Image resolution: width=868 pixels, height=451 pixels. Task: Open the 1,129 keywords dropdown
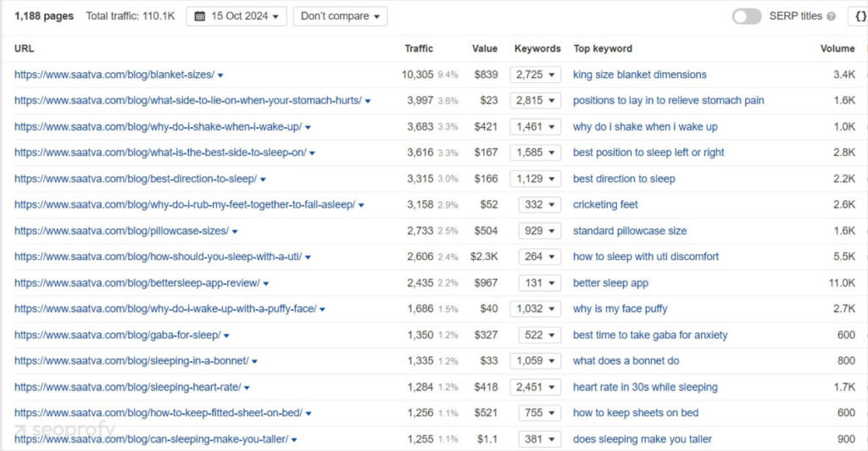pyautogui.click(x=536, y=179)
